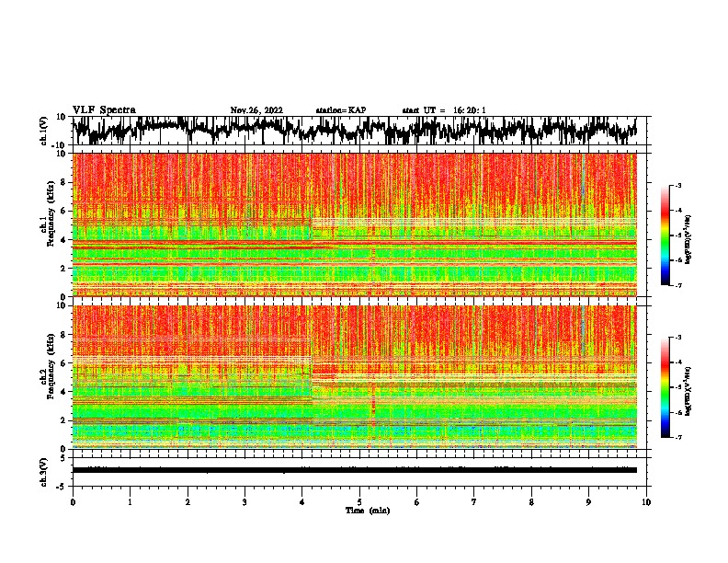Select the date text "Nov.26, 2022"
The image size is (728, 563).
(256, 110)
